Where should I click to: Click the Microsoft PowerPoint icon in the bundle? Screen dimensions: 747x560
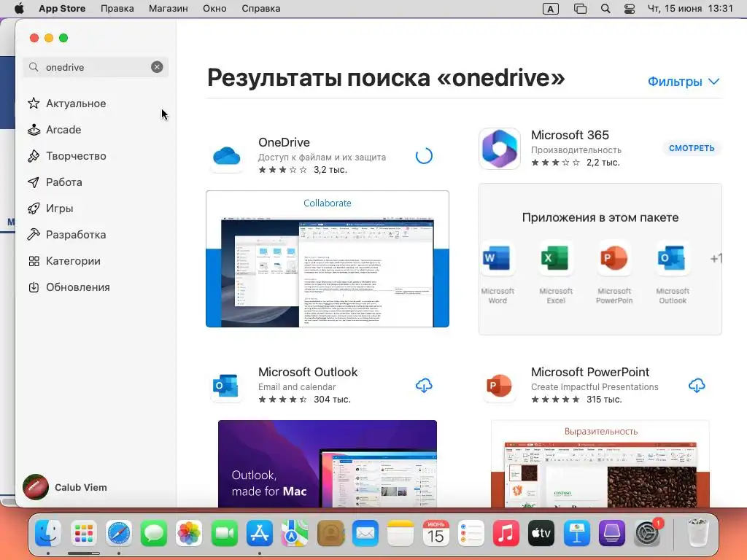coord(614,258)
